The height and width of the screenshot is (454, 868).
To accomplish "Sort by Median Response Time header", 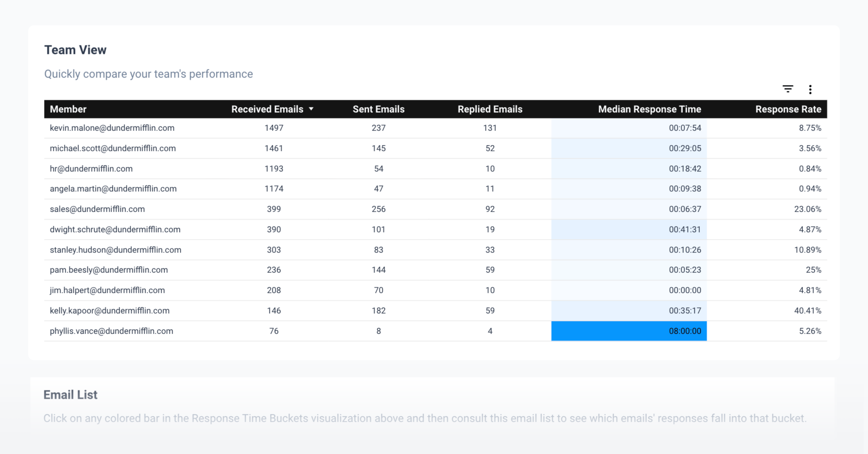I will pos(649,109).
